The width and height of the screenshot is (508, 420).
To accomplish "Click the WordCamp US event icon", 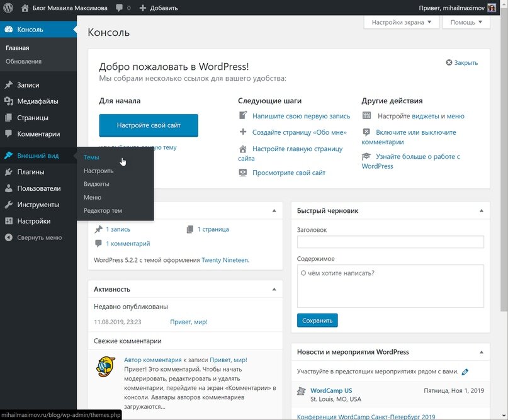I will [x=302, y=391].
